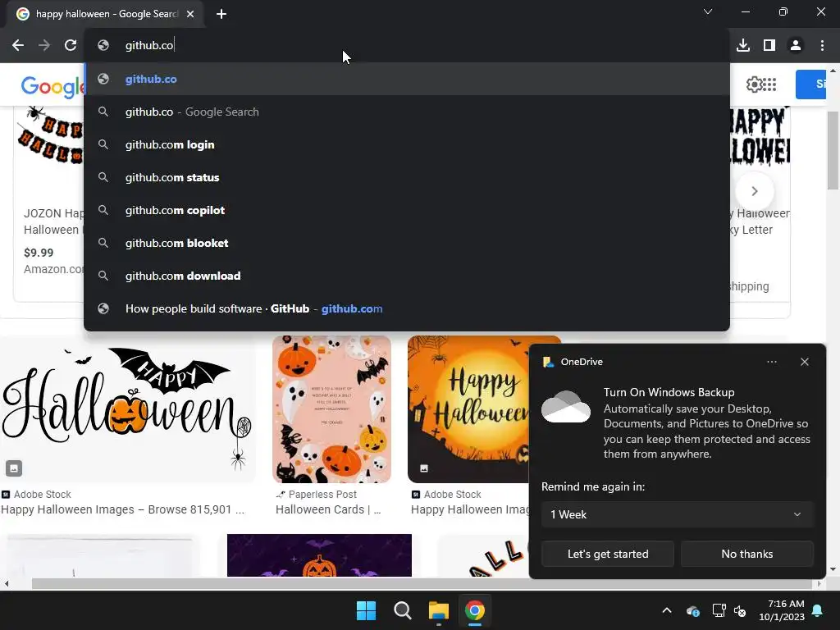Viewport: 840px width, 630px height.
Task: Select the happy halloween Google Search tab
Action: (x=105, y=14)
